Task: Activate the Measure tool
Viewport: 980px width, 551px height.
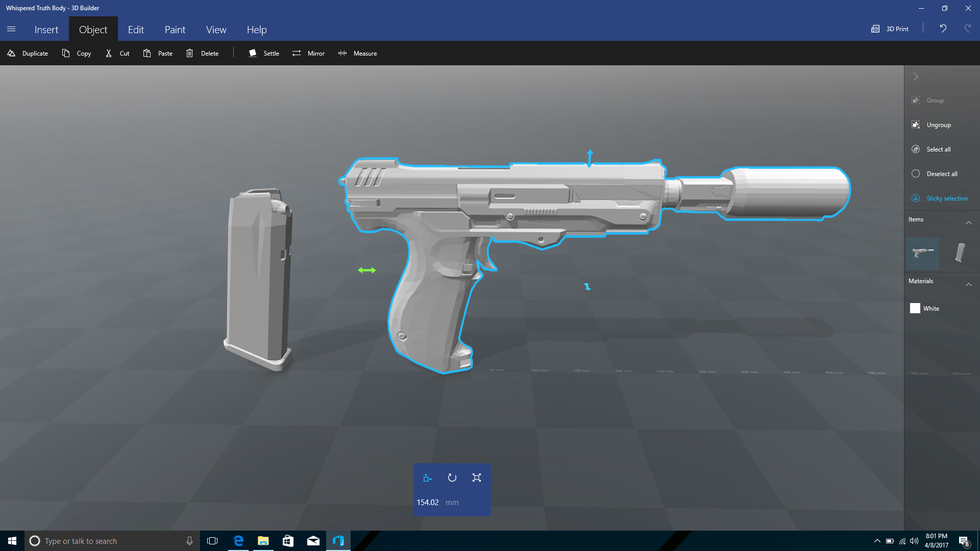Action: (x=358, y=53)
